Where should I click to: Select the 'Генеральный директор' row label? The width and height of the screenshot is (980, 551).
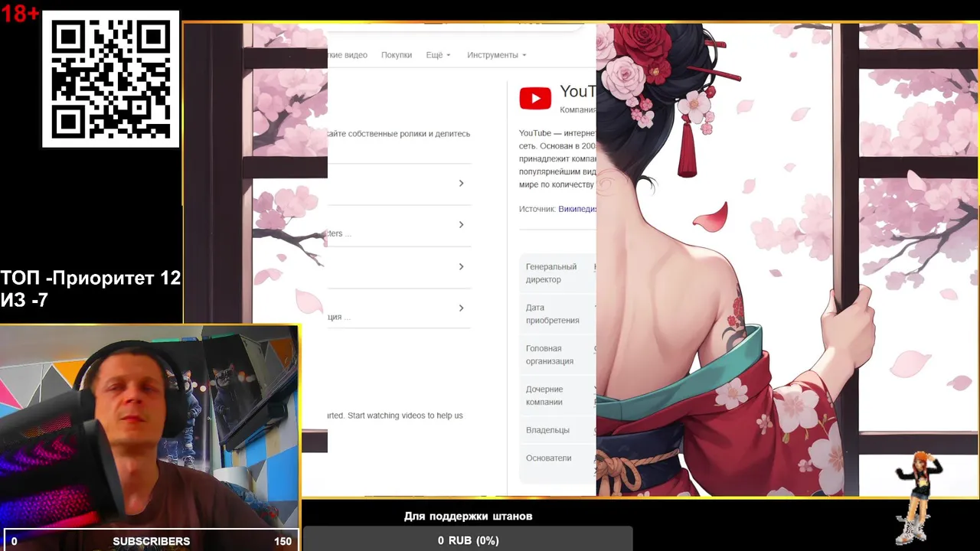[x=551, y=273]
